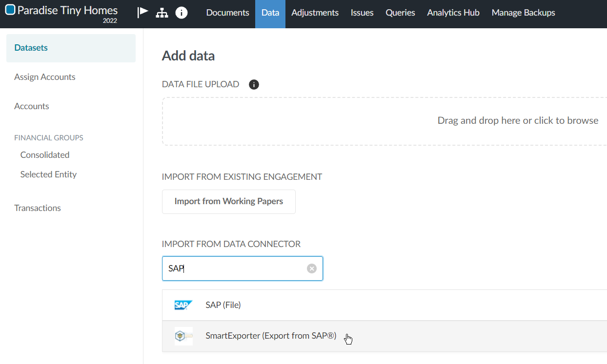The image size is (607, 364).
Task: Open the Documents tab
Action: (227, 13)
